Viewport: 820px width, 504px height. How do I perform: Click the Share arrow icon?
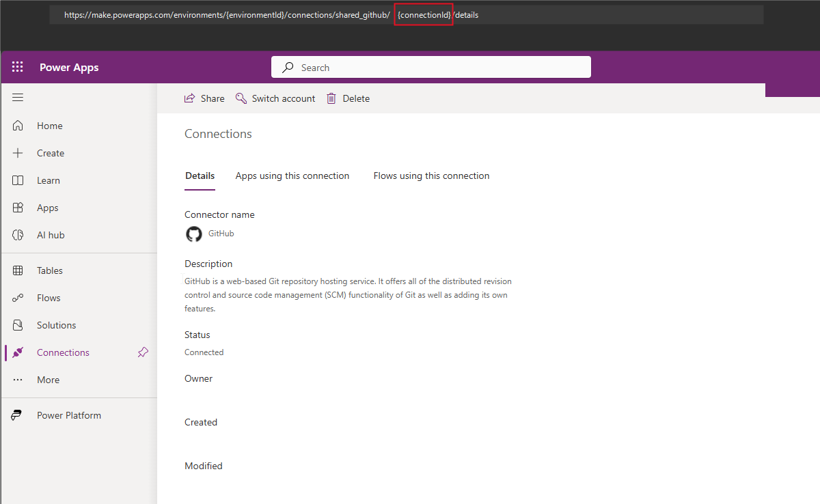[189, 98]
